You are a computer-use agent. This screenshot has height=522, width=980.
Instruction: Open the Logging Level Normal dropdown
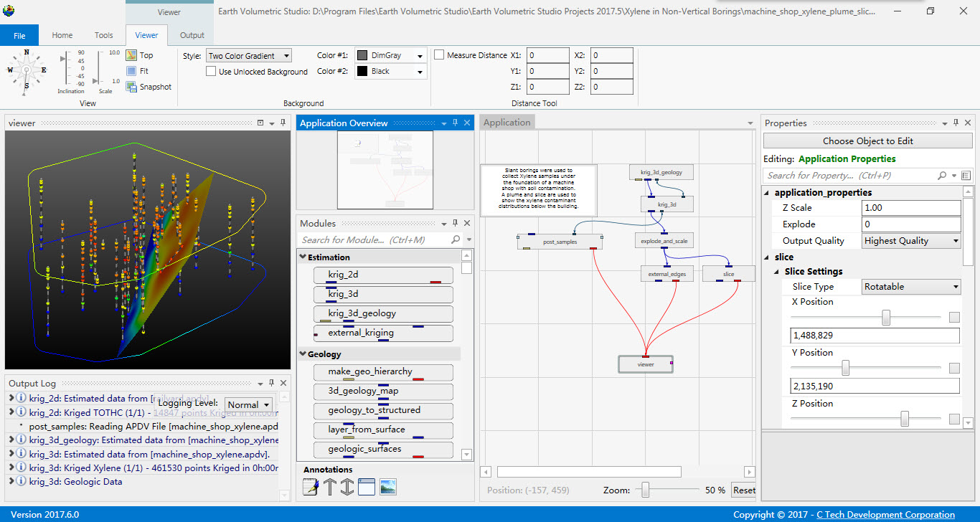click(x=249, y=404)
